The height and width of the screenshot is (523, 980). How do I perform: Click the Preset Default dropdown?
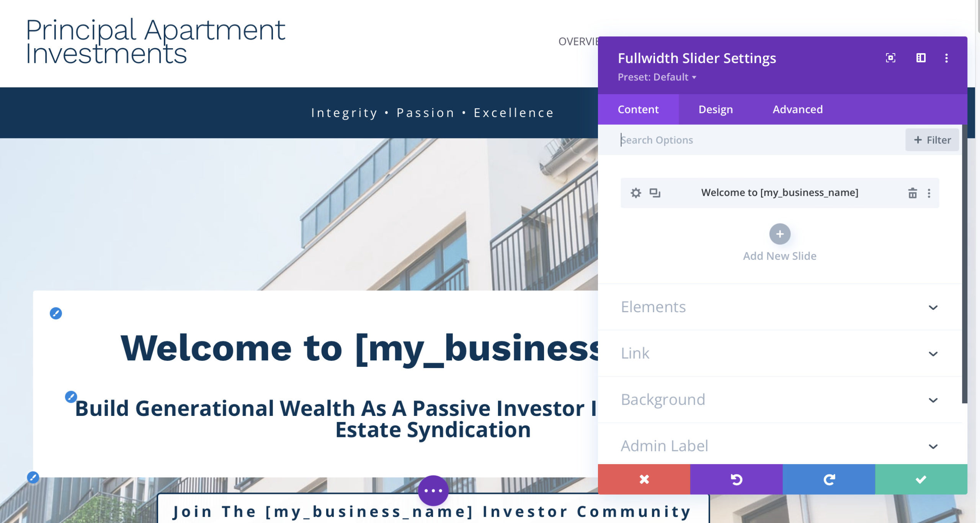(657, 77)
